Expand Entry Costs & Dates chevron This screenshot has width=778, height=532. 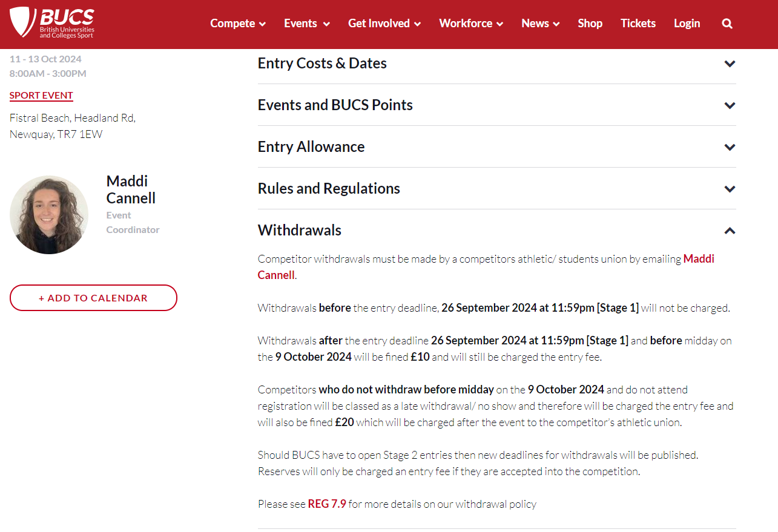pos(730,64)
